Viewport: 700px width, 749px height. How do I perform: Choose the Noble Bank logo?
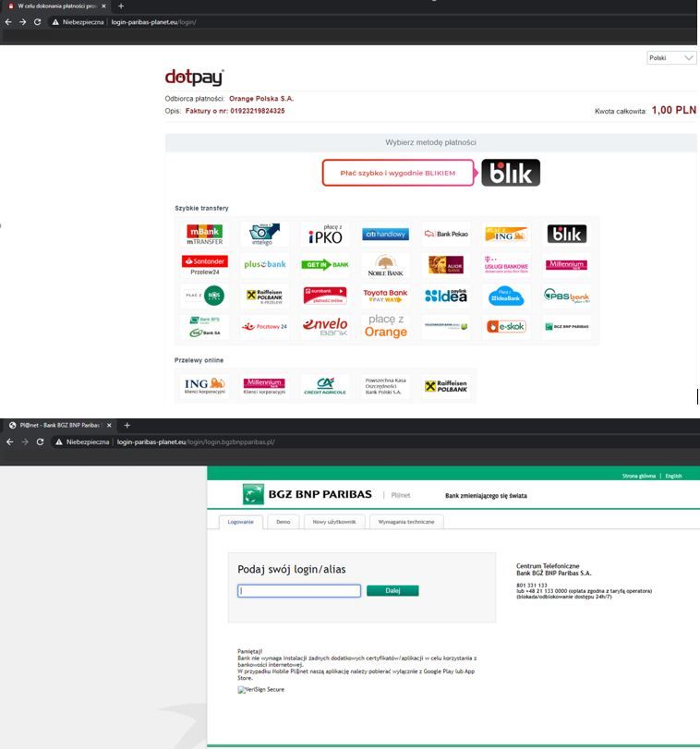pos(385,265)
